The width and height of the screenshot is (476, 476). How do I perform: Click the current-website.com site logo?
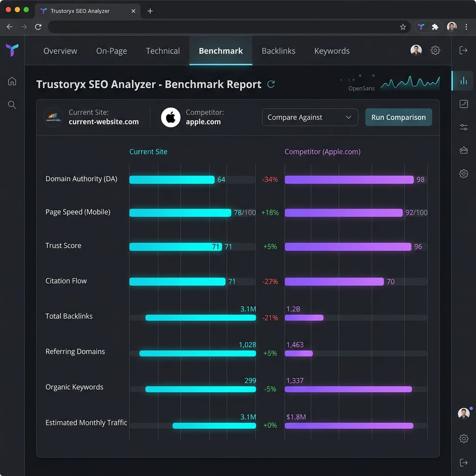point(54,118)
